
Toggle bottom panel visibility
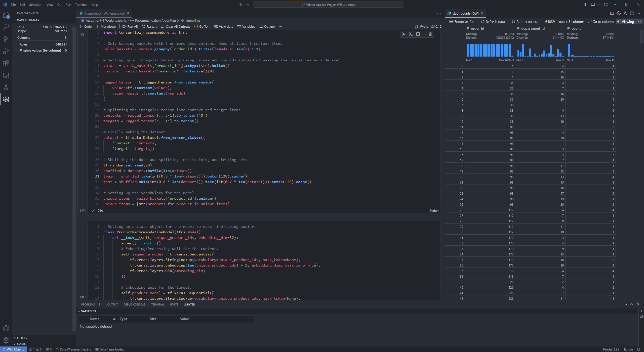coord(593,5)
